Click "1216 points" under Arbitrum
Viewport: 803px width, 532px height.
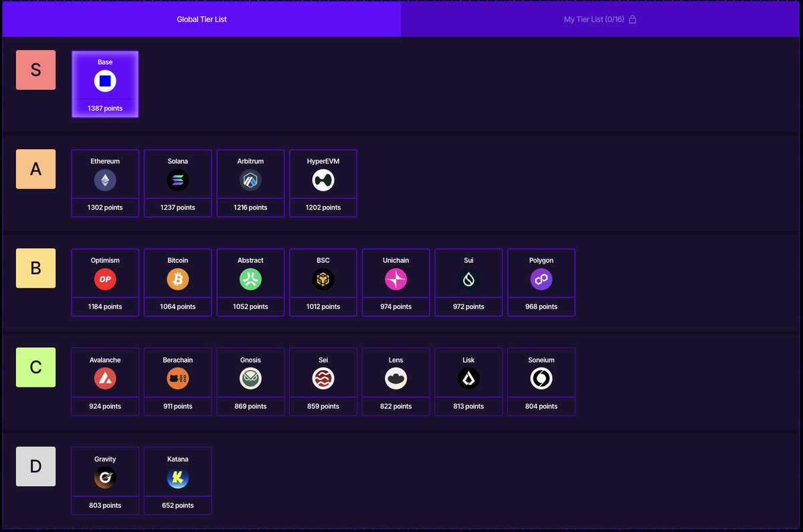250,207
